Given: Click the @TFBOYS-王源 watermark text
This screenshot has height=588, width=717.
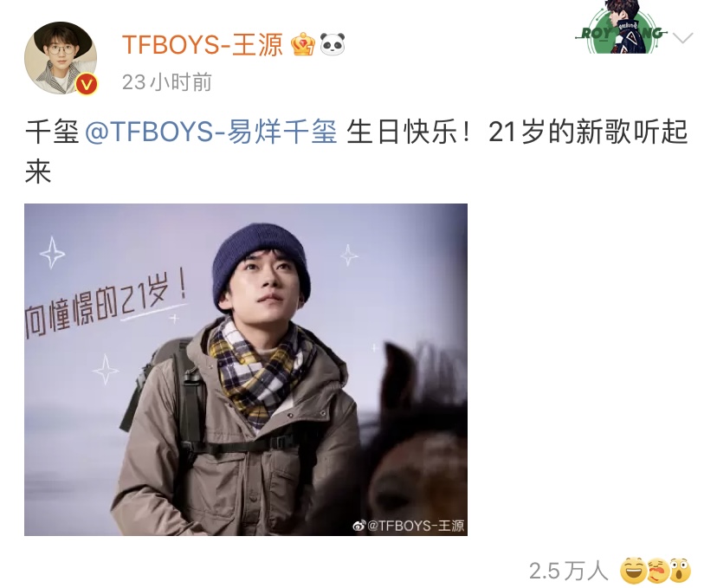Looking at the screenshot, I should pos(416,526).
